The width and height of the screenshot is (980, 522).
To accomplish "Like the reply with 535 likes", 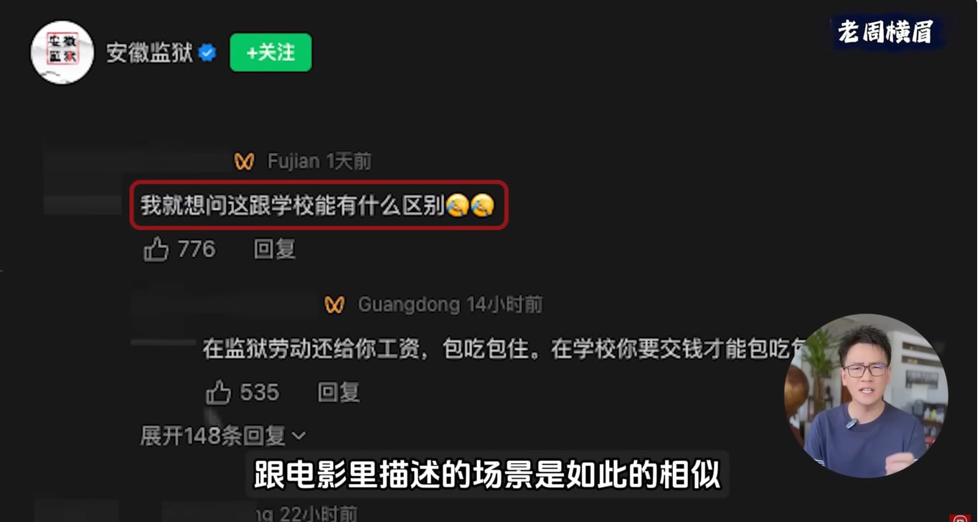I will click(219, 392).
